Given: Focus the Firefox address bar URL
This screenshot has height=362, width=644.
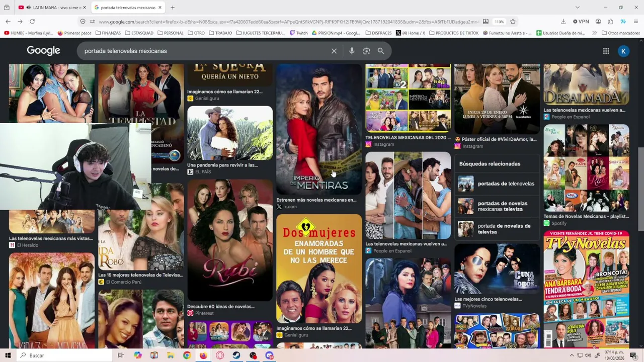Looking at the screenshot, I should [289, 22].
